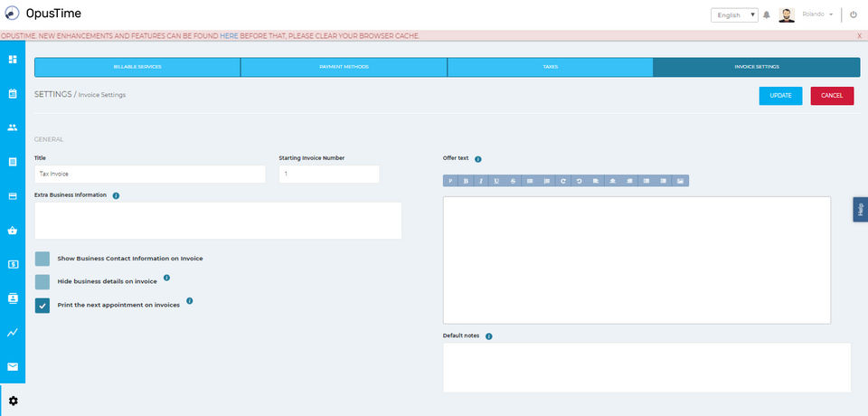Select the Invoice Settings tab
This screenshot has height=416, width=868.
click(757, 67)
